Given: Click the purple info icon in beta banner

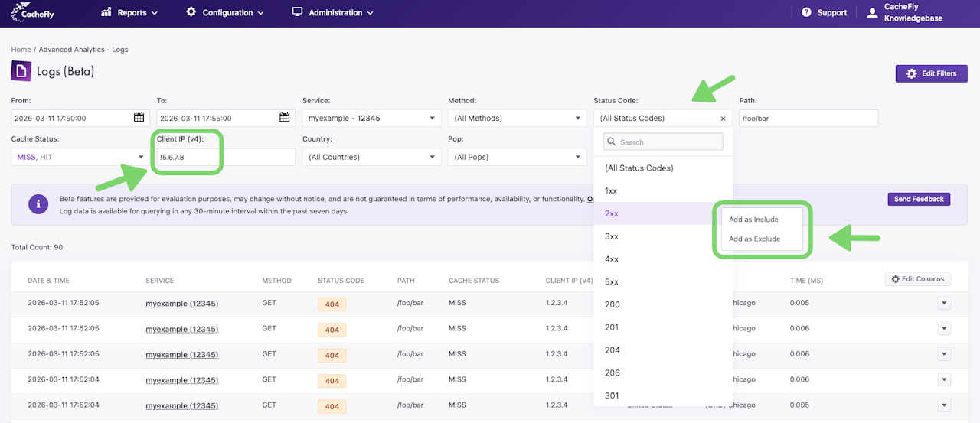Looking at the screenshot, I should point(38,204).
